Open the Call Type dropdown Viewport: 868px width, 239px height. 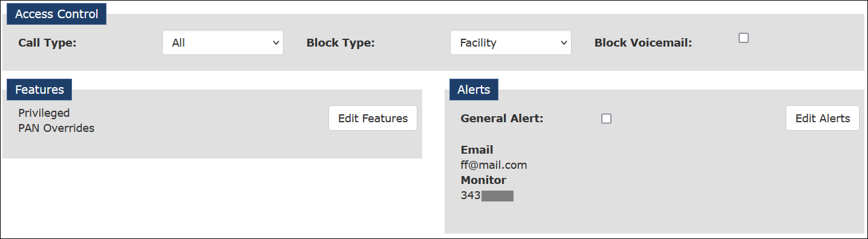tap(223, 43)
